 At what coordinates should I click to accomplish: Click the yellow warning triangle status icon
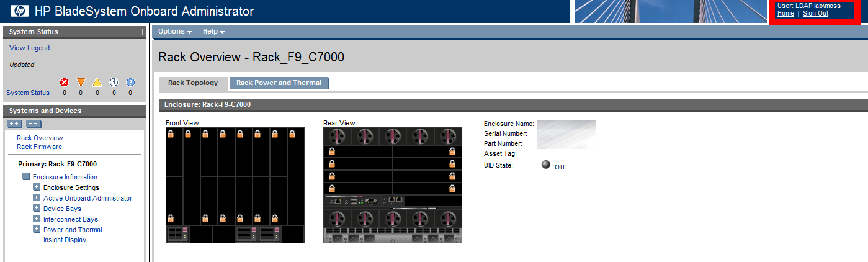(97, 82)
